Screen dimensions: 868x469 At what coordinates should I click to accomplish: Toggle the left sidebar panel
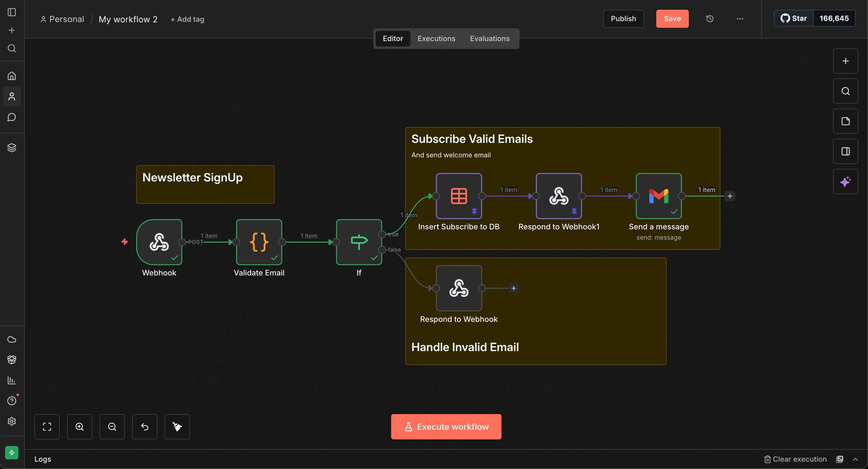[x=12, y=12]
